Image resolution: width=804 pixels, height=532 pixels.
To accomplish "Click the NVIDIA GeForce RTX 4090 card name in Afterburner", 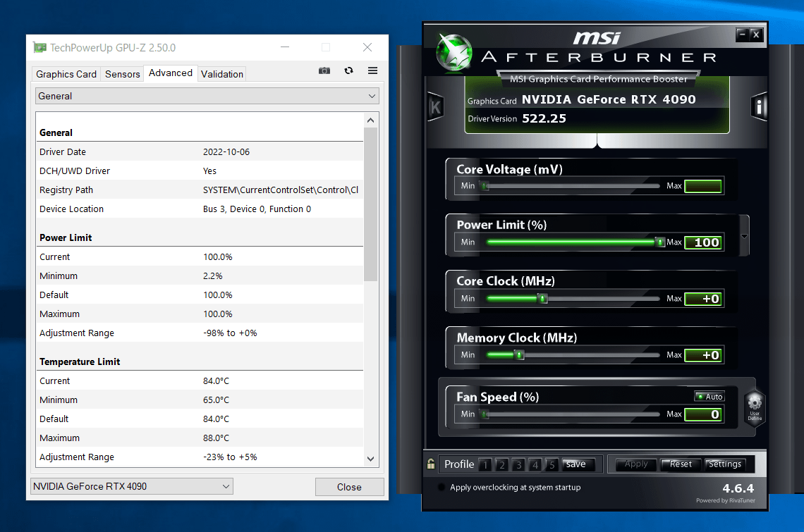I will pyautogui.click(x=609, y=99).
